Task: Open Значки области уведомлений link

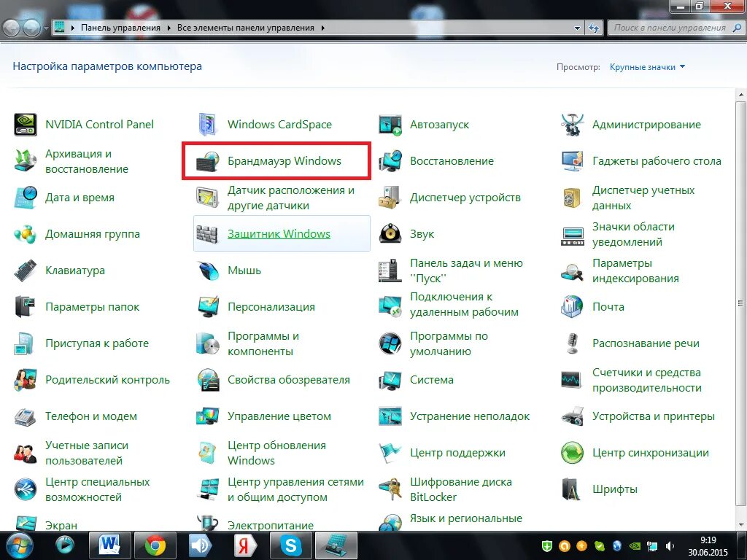Action: coord(634,234)
